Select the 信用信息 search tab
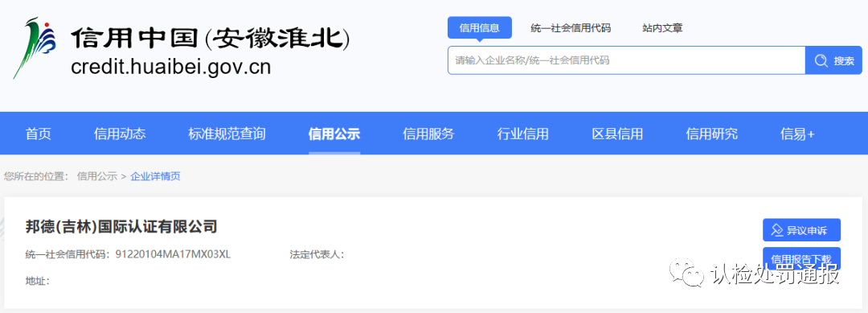 click(479, 27)
